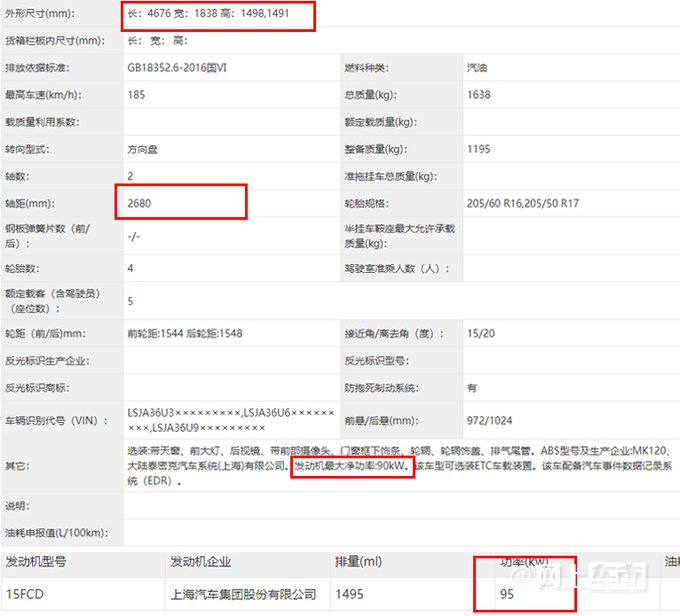Image resolution: width=680 pixels, height=616 pixels.
Task: Select the 驾驶室准乘人数 label
Action: coord(396,269)
